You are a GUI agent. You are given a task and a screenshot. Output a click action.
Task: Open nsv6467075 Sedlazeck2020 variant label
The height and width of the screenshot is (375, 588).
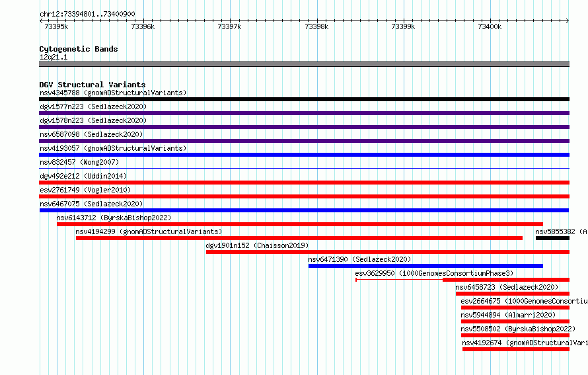91,204
